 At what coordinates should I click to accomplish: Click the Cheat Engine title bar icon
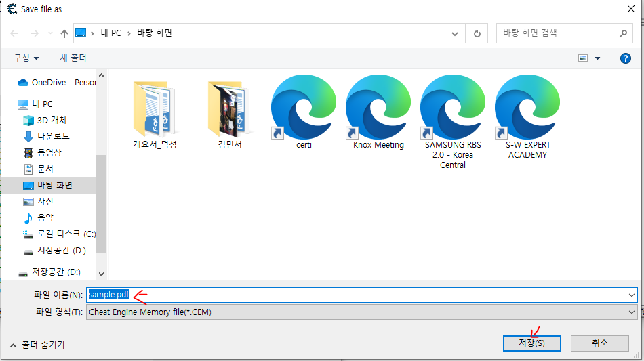pos(12,9)
